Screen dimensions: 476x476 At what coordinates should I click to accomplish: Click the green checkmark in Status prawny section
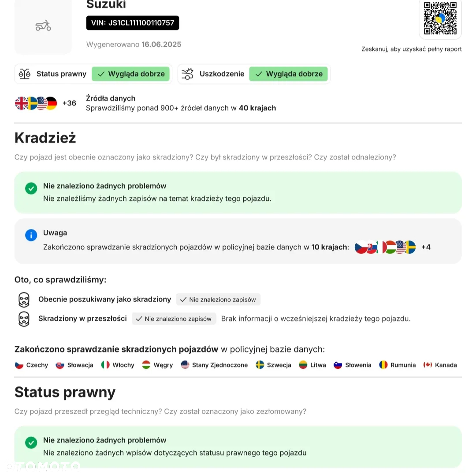(31, 442)
